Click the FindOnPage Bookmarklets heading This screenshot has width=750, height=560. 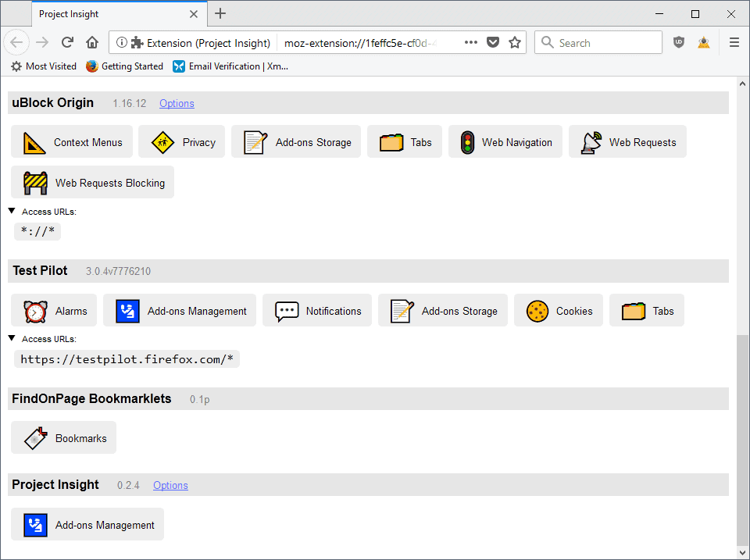91,399
